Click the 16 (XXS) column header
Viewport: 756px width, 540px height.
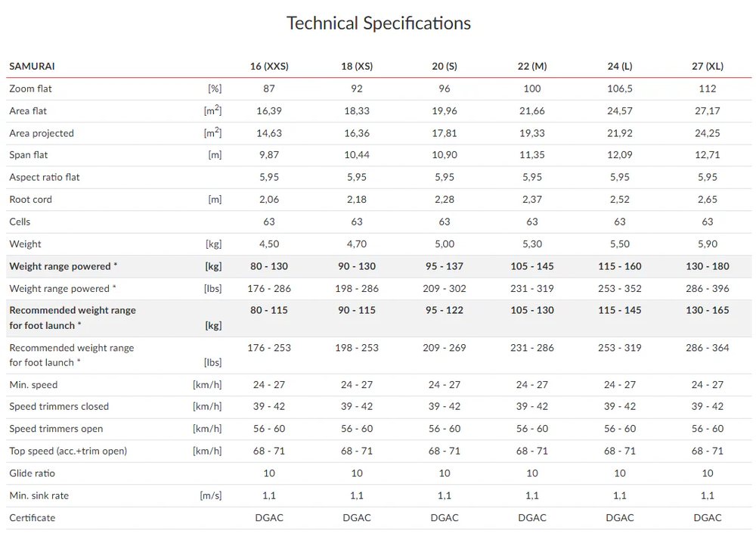click(269, 66)
